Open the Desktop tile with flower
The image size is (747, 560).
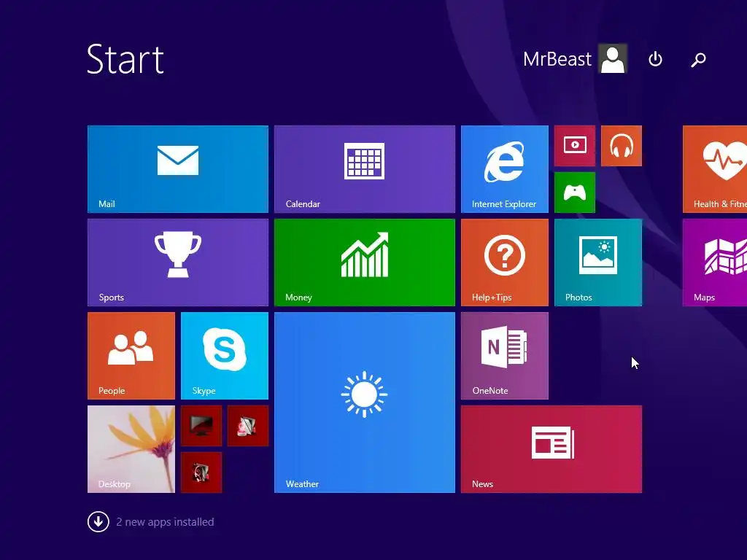click(131, 449)
